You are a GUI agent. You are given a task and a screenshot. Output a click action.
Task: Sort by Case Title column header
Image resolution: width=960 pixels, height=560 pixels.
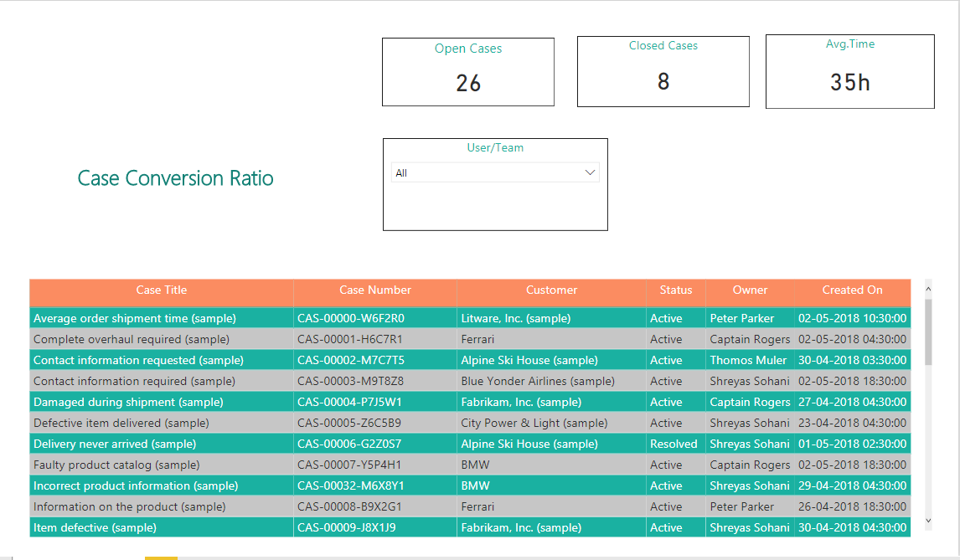162,290
